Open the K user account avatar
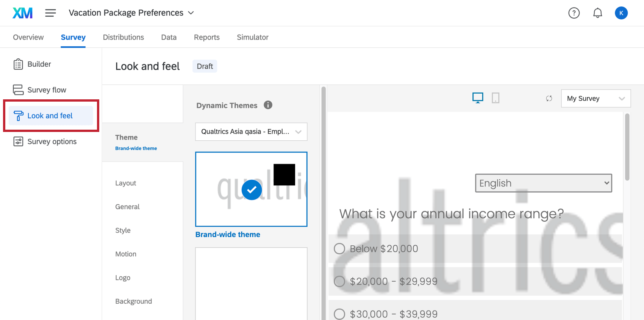This screenshot has height=320, width=644. (621, 13)
